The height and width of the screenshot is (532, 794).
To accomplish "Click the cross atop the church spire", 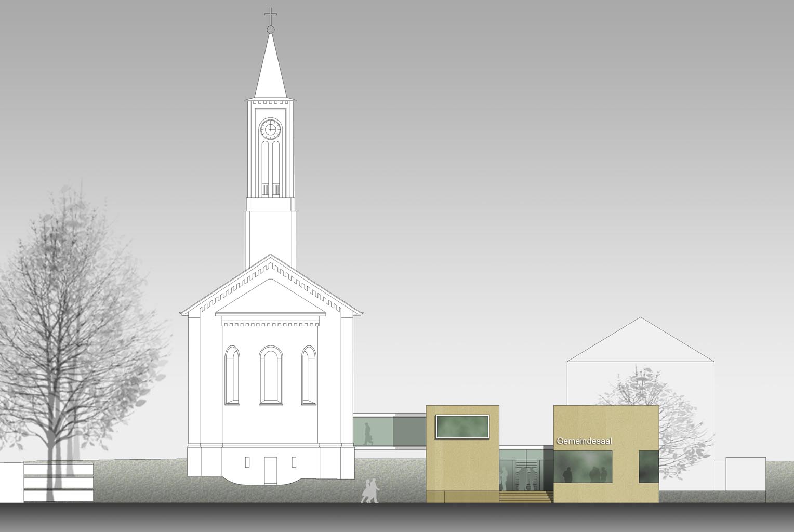I will point(270,17).
